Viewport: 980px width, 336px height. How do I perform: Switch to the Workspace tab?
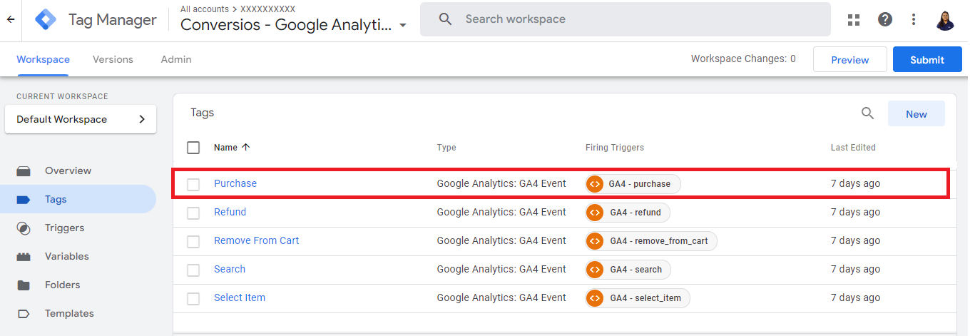[43, 59]
